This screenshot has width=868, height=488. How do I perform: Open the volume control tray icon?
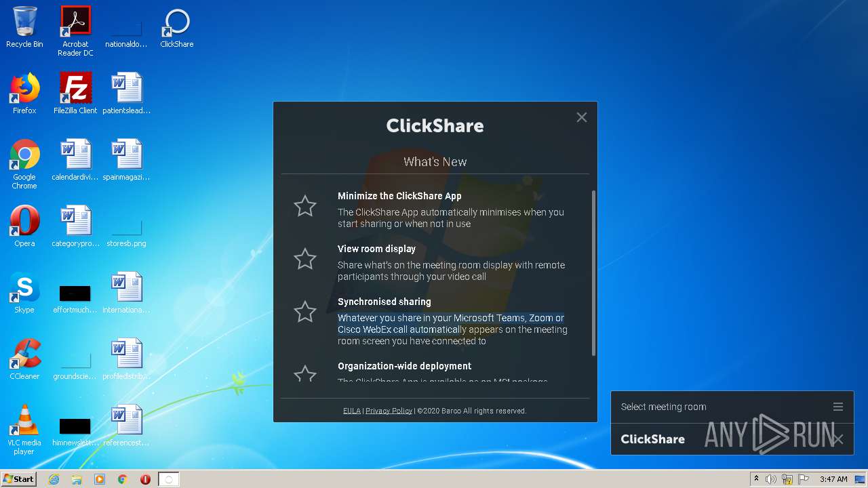771,479
